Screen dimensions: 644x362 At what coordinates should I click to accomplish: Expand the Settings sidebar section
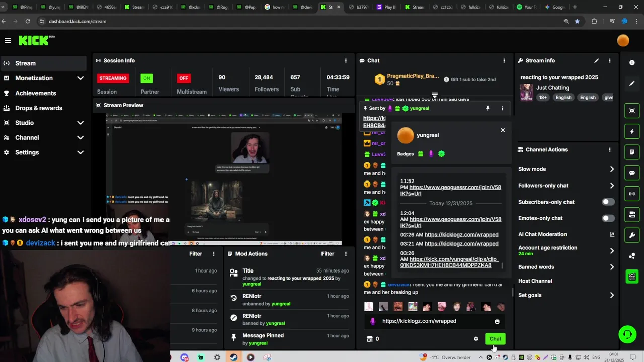click(x=80, y=153)
